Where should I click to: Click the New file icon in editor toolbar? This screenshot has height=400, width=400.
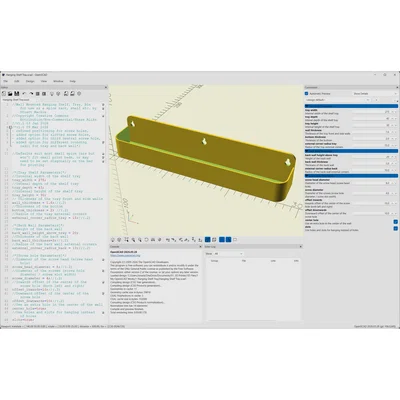point(4,94)
